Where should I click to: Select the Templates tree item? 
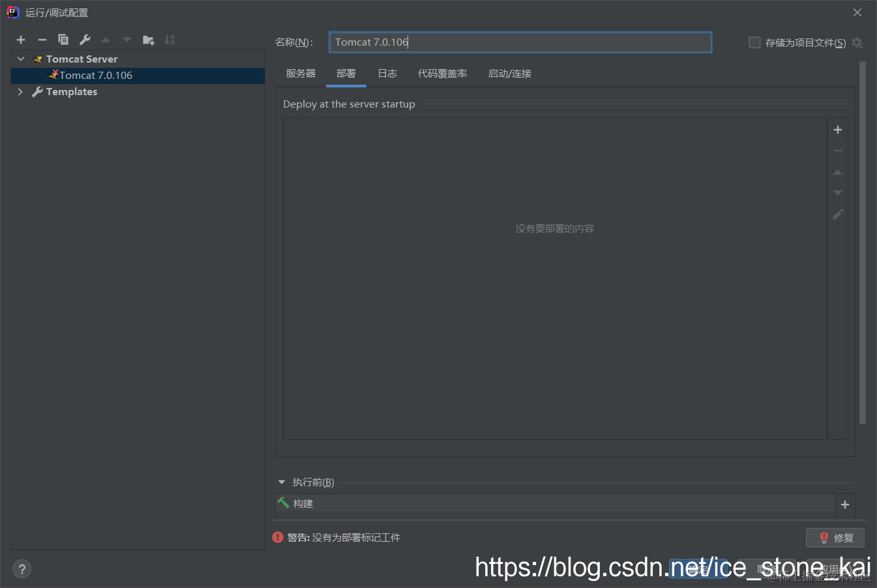[x=72, y=92]
